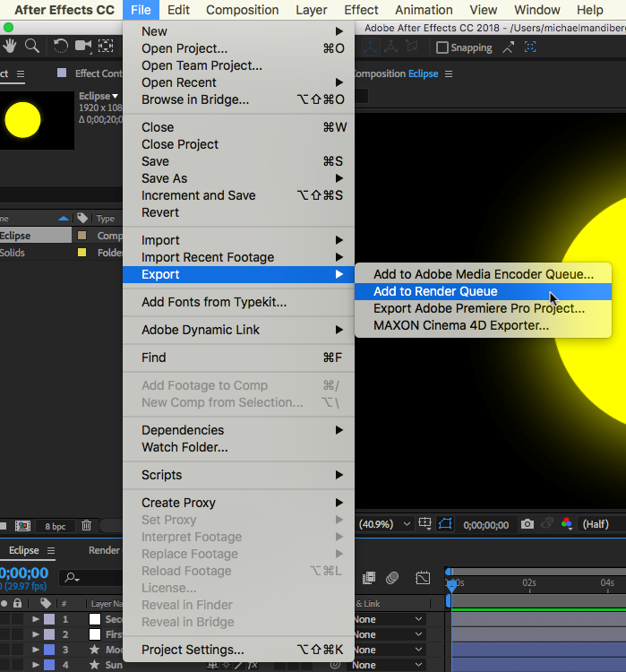Screen dimensions: 626x672
Task: Select the Zoom magnifier tool
Action: point(32,47)
